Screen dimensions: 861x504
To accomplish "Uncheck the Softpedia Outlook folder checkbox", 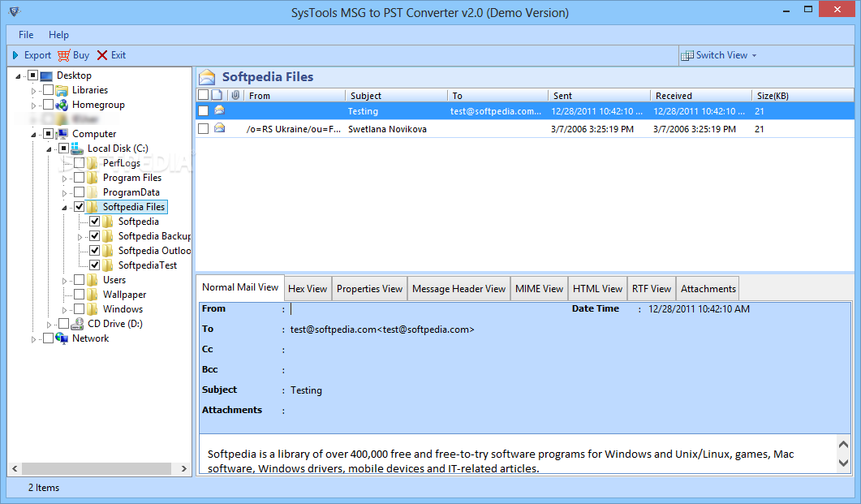I will (94, 251).
